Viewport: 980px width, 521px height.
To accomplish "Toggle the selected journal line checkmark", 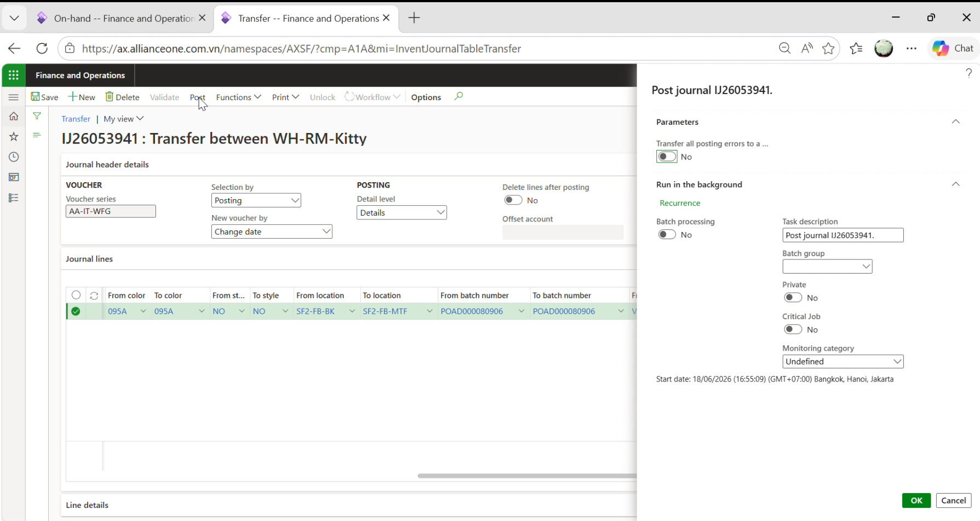I will (x=76, y=311).
